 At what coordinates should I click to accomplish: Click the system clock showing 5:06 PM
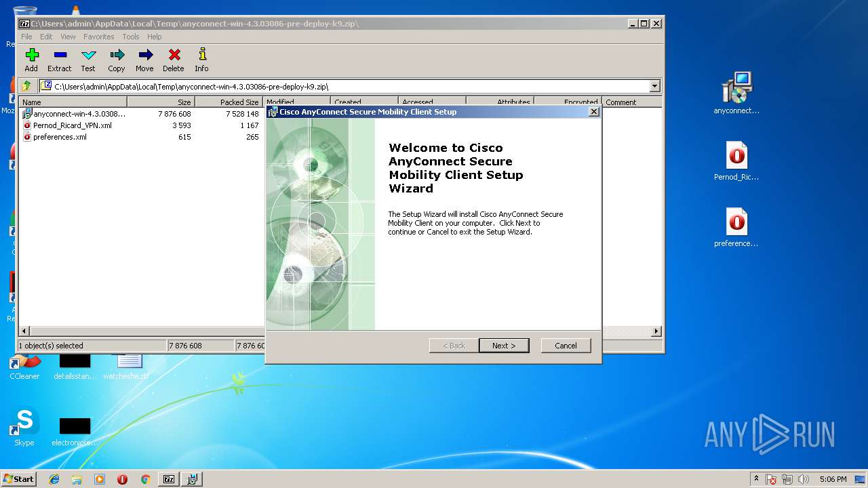(x=833, y=479)
